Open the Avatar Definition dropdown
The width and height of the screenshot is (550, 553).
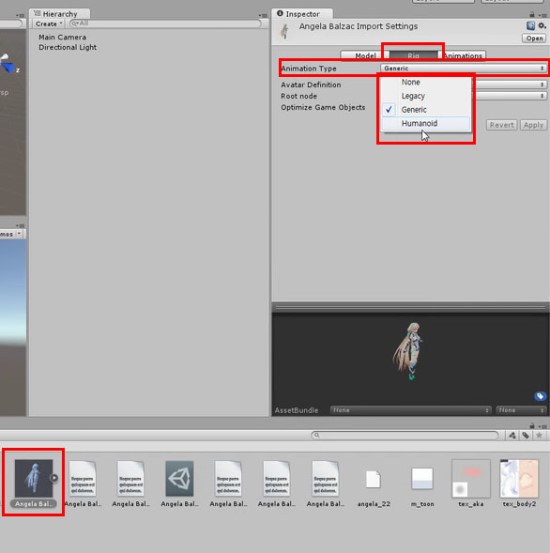point(510,85)
